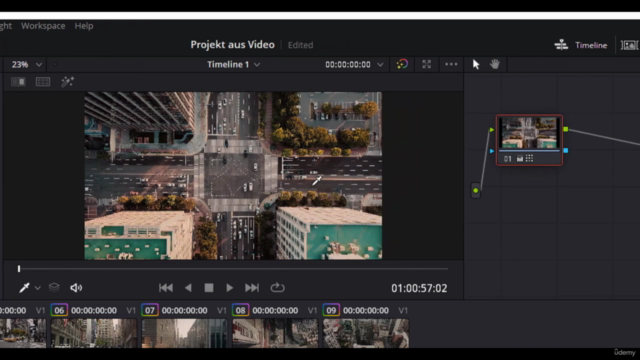This screenshot has height=360, width=640.
Task: Click node 01 green RGB input triangle
Action: [x=492, y=130]
